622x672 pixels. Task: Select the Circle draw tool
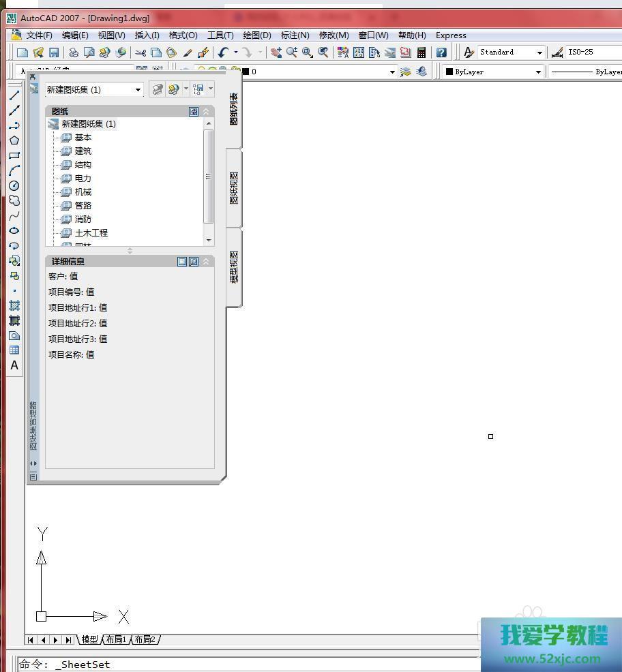click(14, 185)
